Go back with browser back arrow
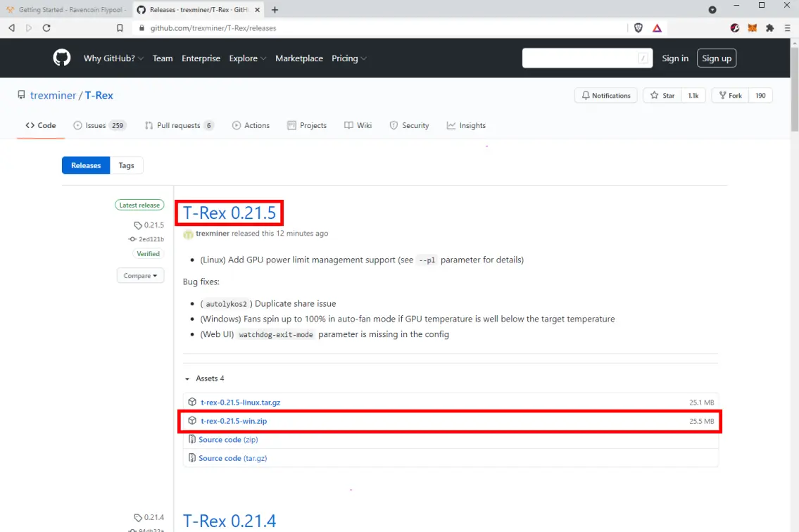 (12, 28)
